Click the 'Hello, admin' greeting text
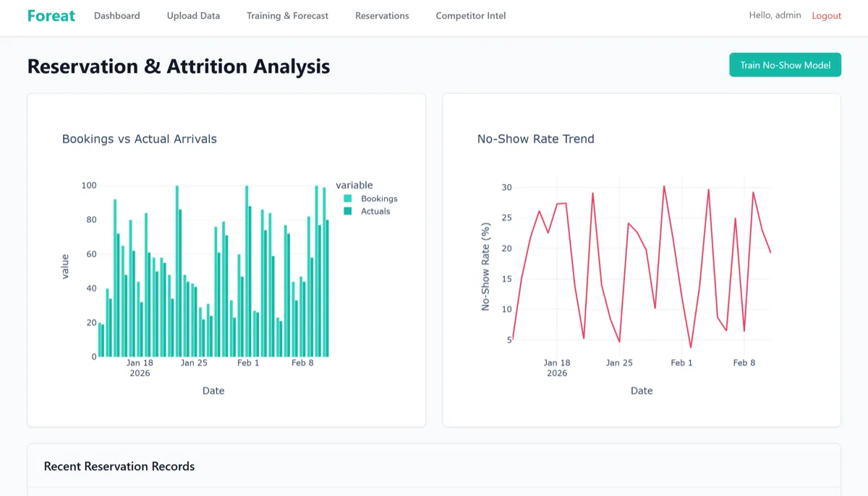The width and height of the screenshot is (868, 496). point(775,15)
